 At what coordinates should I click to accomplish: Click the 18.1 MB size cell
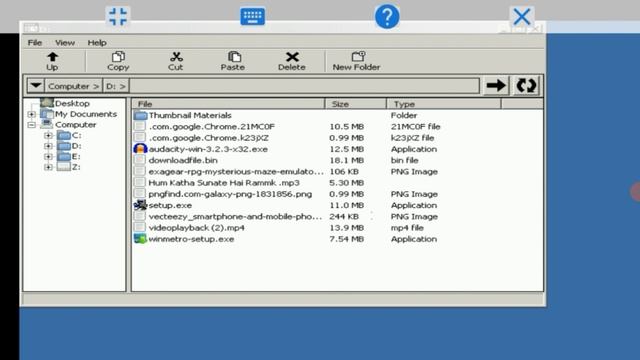pos(347,160)
